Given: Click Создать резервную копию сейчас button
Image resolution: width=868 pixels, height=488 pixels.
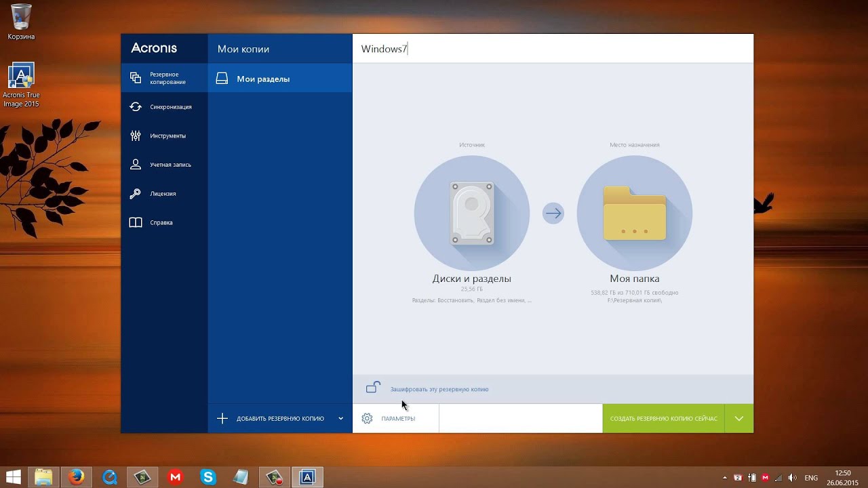Looking at the screenshot, I should pos(663,419).
